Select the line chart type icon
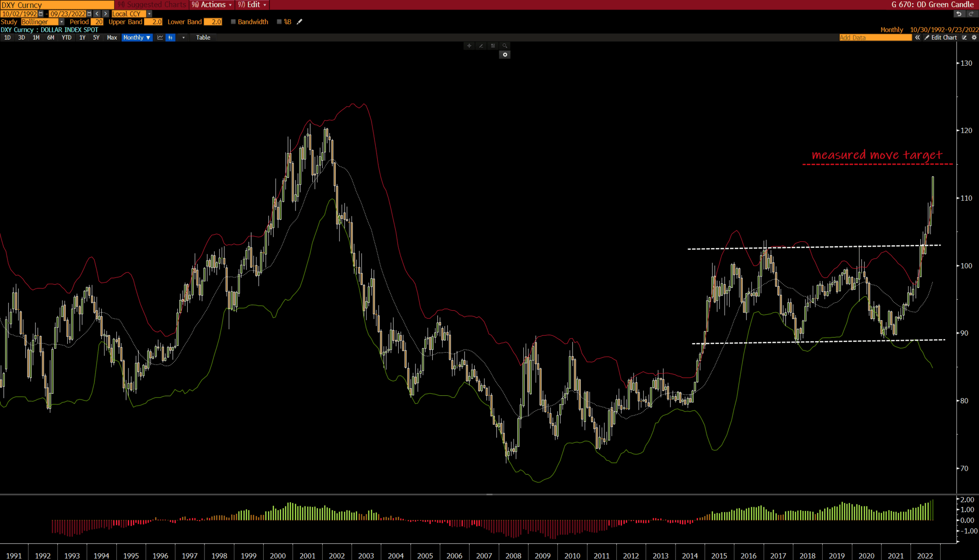979x560 pixels. 160,37
